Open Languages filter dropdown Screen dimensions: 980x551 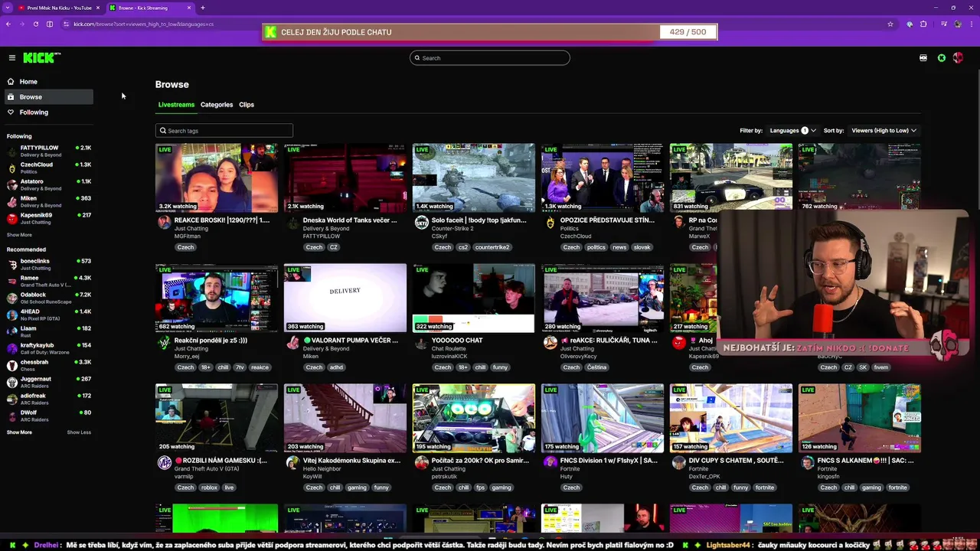click(792, 130)
